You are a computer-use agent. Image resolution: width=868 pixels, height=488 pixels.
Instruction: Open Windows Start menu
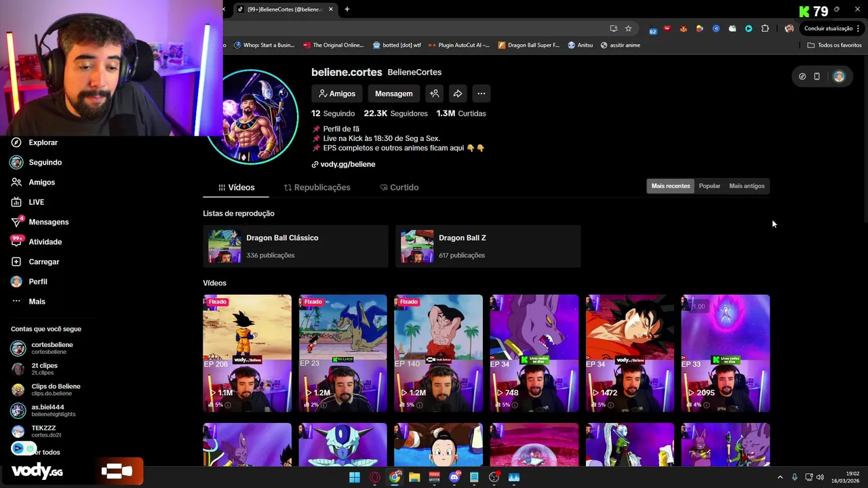(x=355, y=477)
